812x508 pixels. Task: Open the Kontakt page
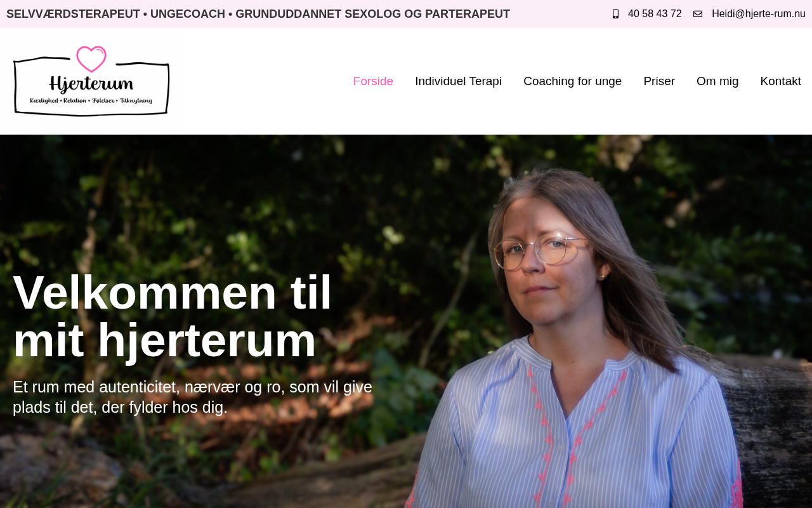780,81
